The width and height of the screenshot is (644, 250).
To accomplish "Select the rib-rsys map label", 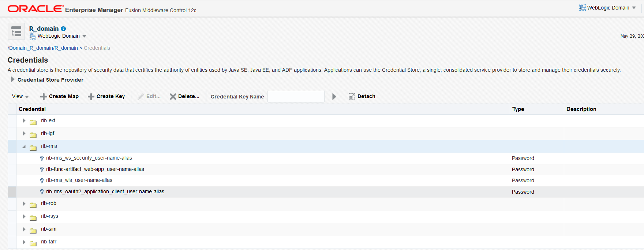I will click(49, 216).
